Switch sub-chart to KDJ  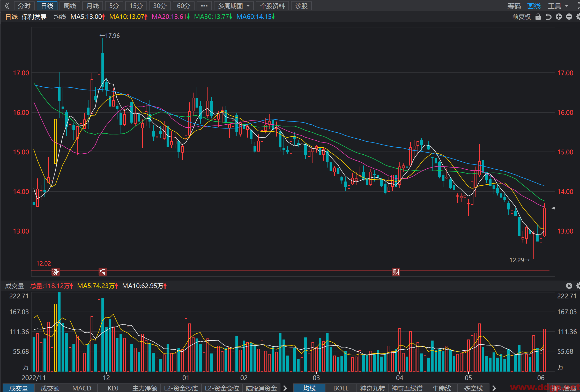click(113, 388)
